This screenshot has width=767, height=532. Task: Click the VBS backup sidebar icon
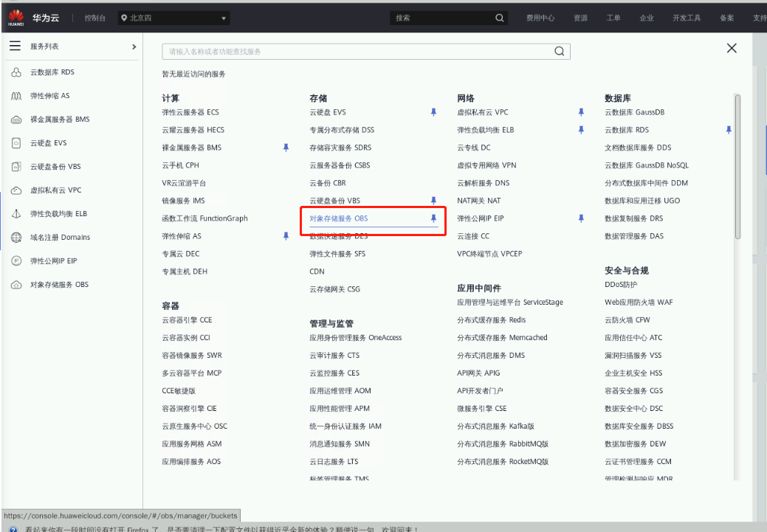pos(16,167)
